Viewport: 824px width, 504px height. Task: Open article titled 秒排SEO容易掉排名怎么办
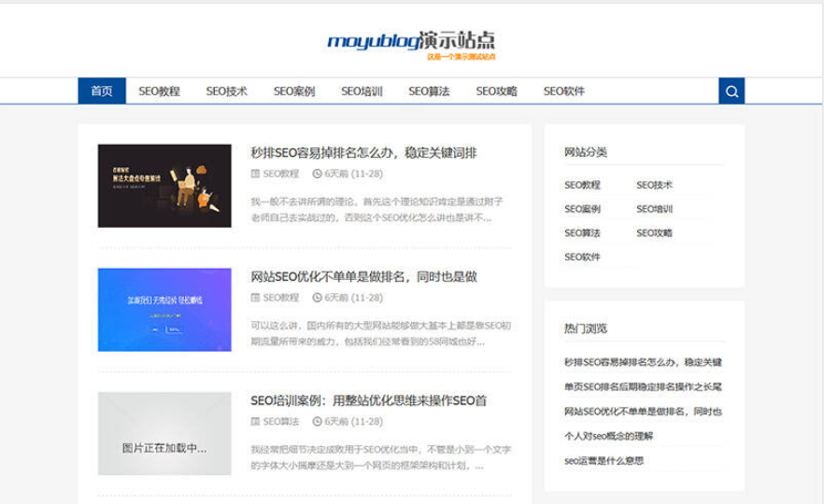(x=363, y=153)
